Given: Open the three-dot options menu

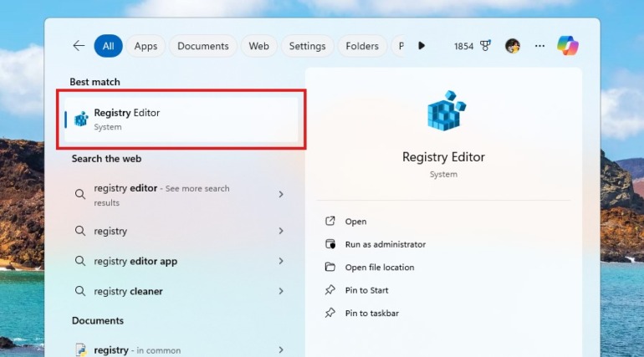Looking at the screenshot, I should [539, 46].
